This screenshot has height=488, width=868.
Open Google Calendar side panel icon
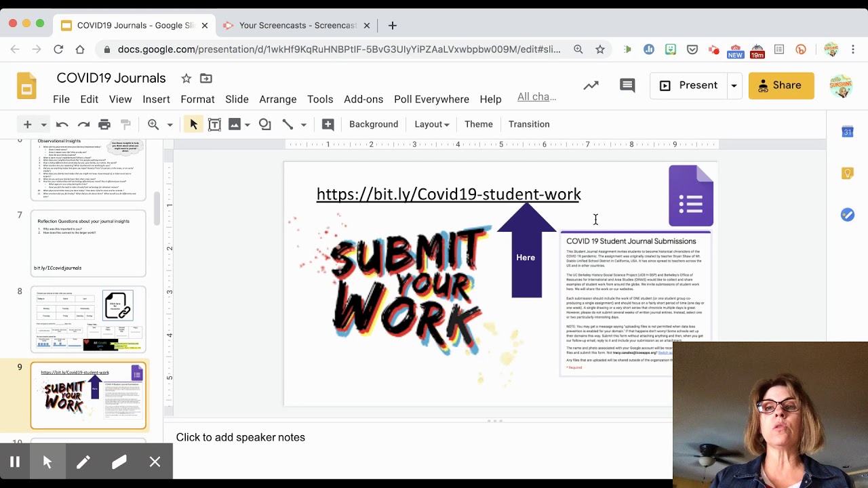[x=848, y=132]
